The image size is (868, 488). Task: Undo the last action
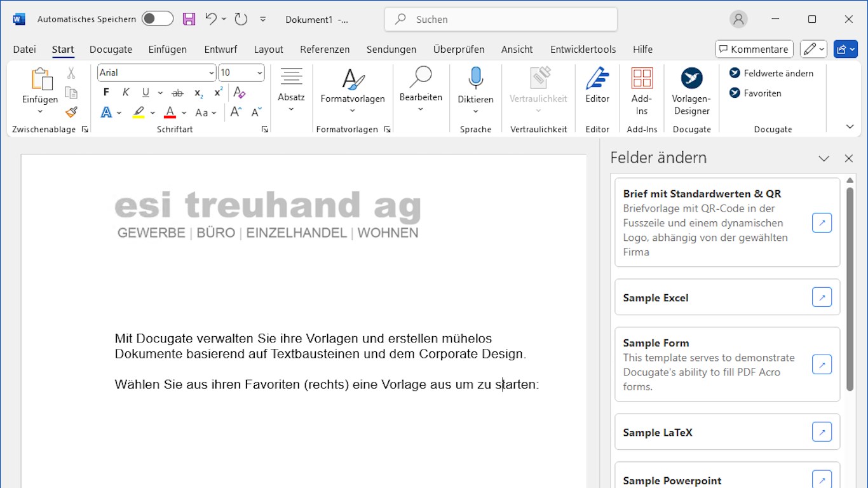(211, 19)
